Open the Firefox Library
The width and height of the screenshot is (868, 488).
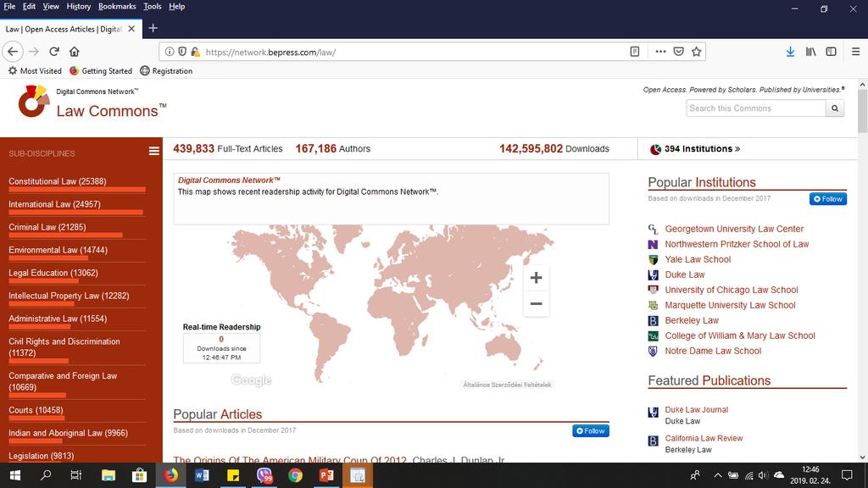pos(810,52)
